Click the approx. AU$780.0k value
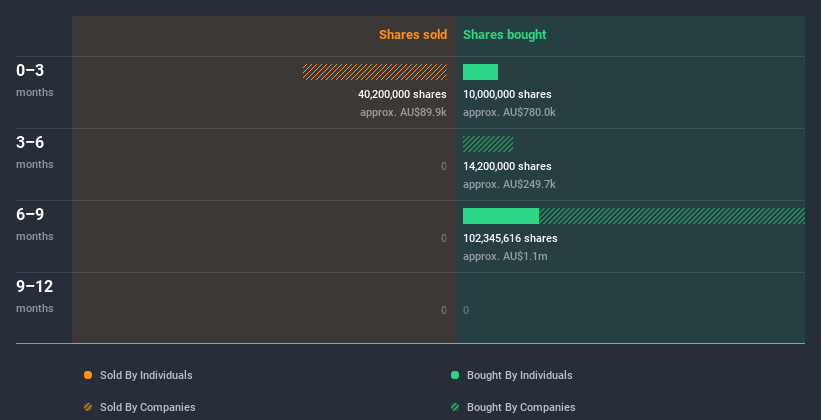Viewport: 821px width, 420px height. [x=509, y=112]
